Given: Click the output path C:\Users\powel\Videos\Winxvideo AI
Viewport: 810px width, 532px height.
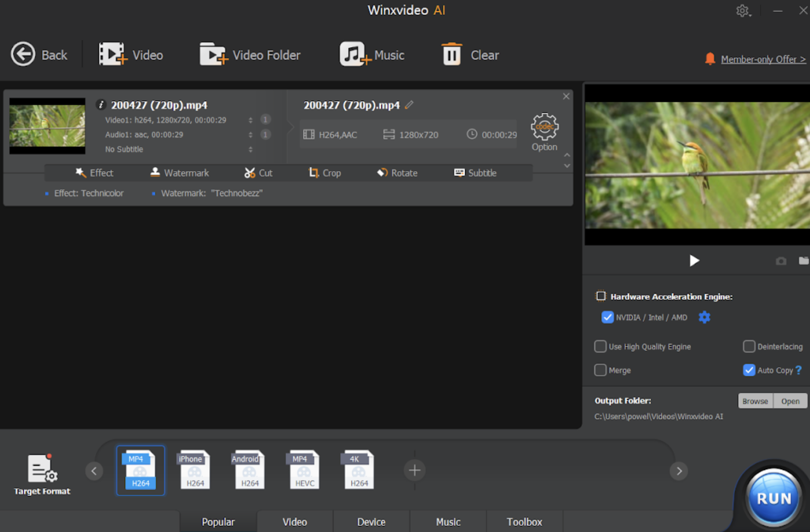Looking at the screenshot, I should coord(659,417).
